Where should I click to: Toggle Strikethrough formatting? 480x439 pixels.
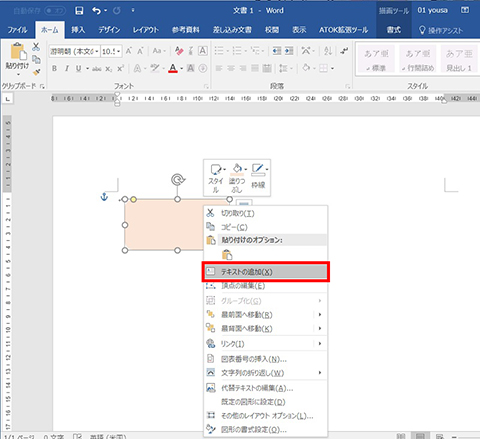click(97, 69)
